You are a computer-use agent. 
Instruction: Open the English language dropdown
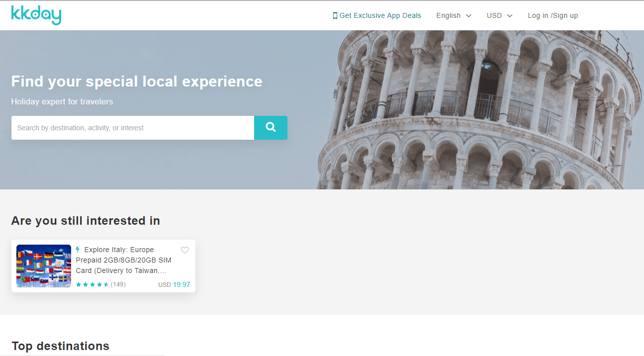454,15
